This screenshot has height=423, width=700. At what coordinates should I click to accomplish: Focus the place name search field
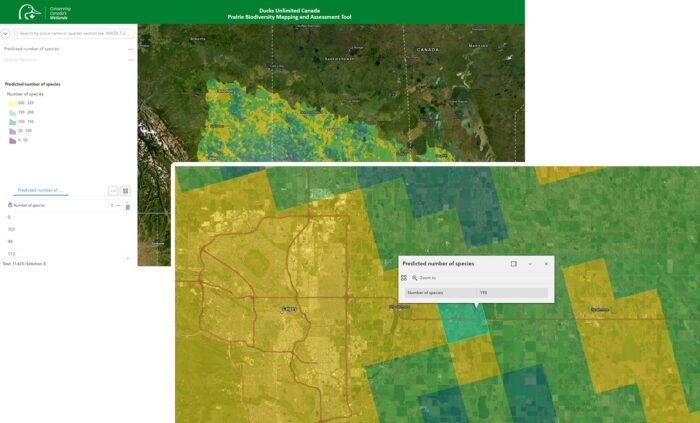click(75, 33)
